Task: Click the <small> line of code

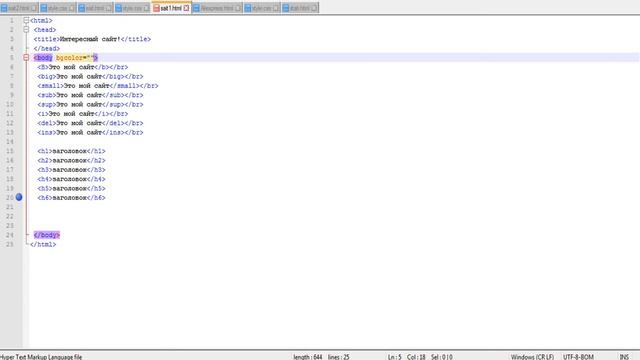Action: 98,86
